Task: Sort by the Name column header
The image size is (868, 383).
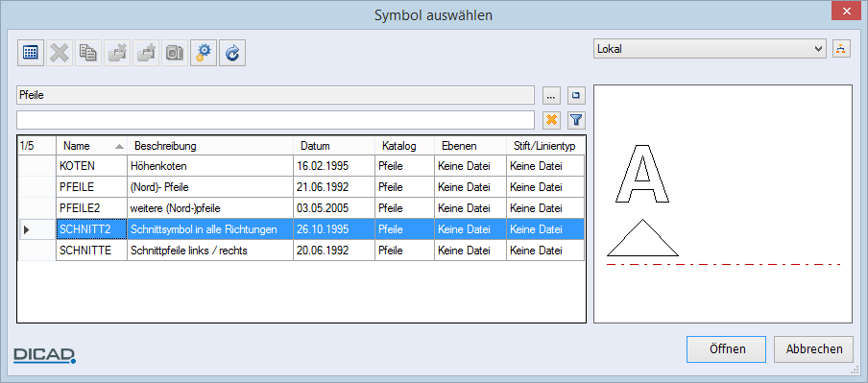Action: click(x=91, y=146)
